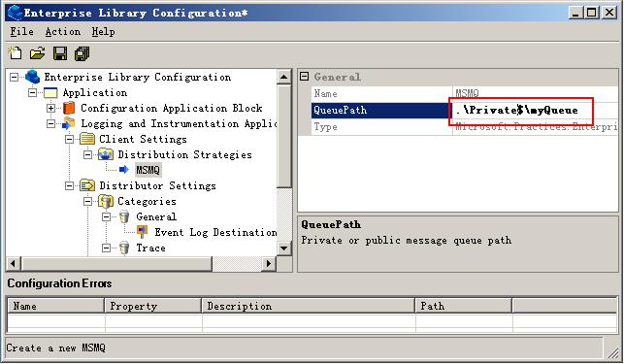Select the Name property row label
The width and height of the screenshot is (624, 364).
381,93
